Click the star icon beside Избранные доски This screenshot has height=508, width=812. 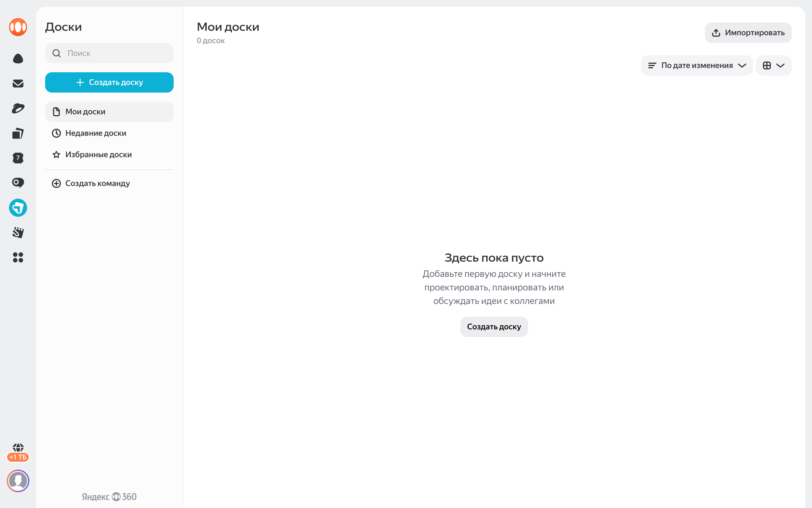pyautogui.click(x=56, y=155)
